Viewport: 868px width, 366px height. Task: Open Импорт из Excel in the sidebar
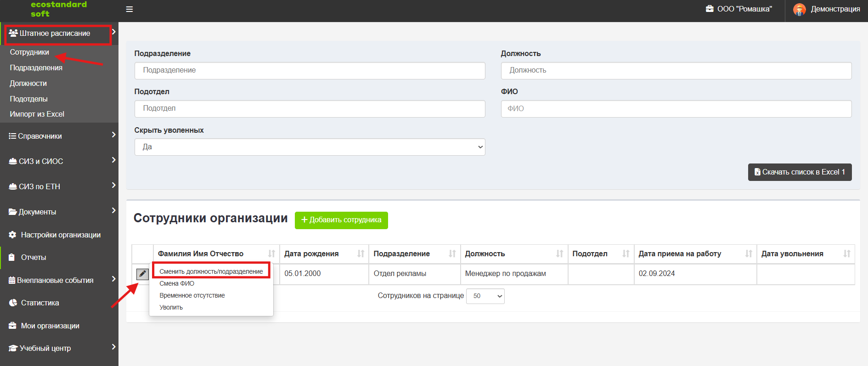(x=37, y=114)
